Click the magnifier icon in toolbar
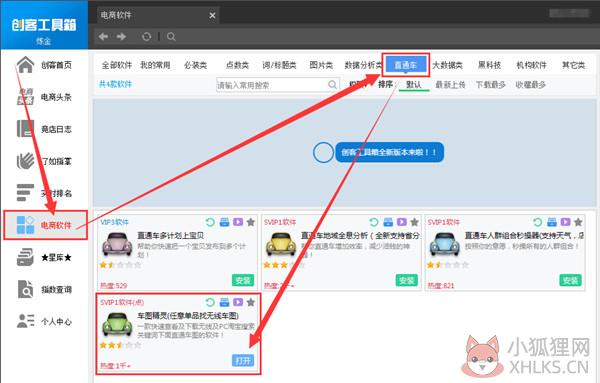Viewport: 600px width, 383px height. (171, 37)
